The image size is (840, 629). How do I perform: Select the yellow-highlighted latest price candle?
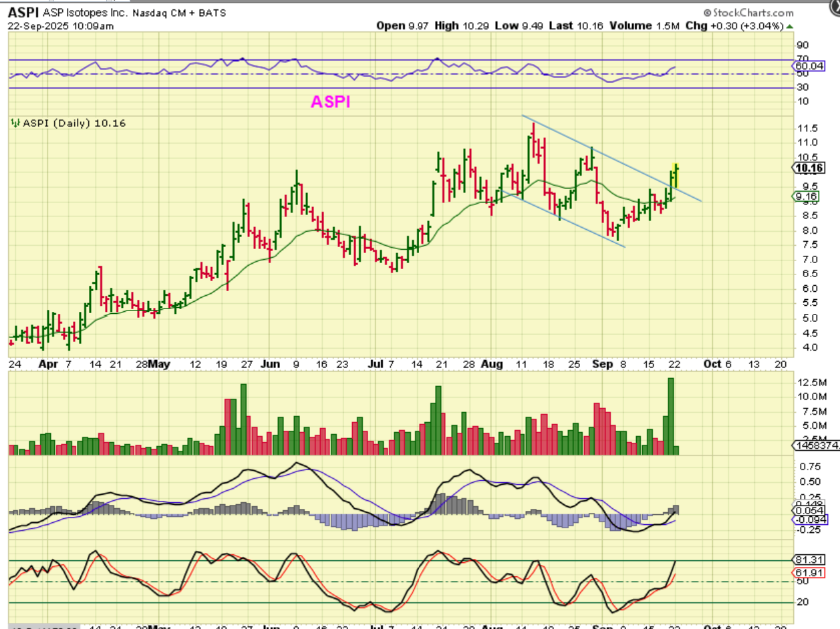676,175
